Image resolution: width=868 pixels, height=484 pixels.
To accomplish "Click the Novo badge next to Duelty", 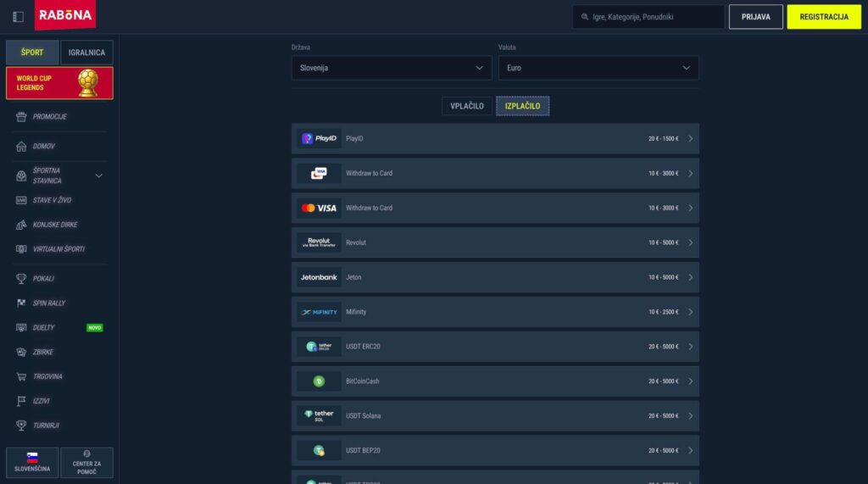I will point(95,327).
